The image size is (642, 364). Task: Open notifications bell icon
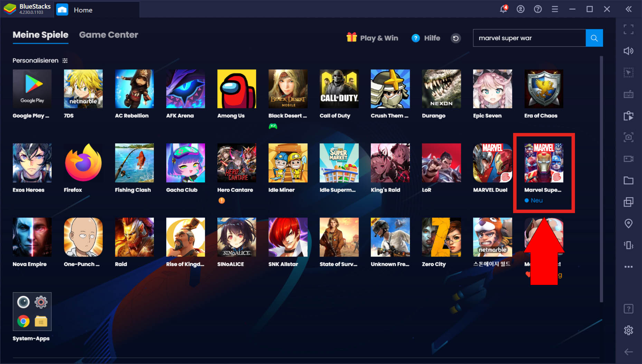503,9
